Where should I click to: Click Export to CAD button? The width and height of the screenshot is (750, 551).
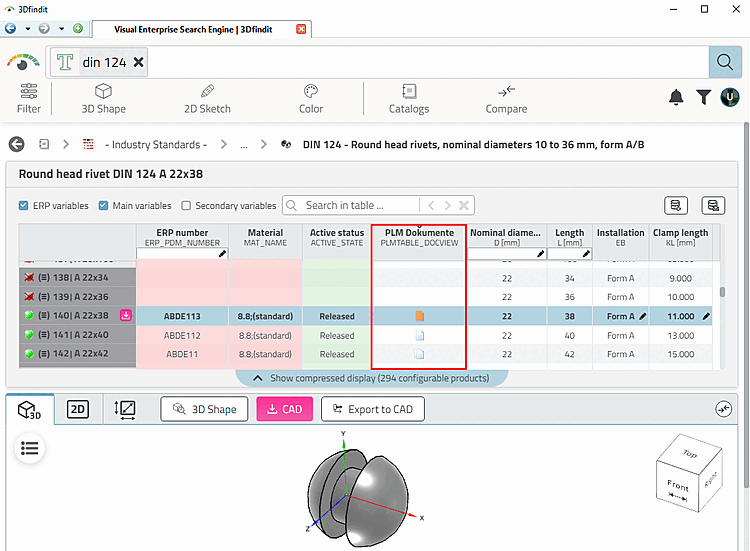373,409
